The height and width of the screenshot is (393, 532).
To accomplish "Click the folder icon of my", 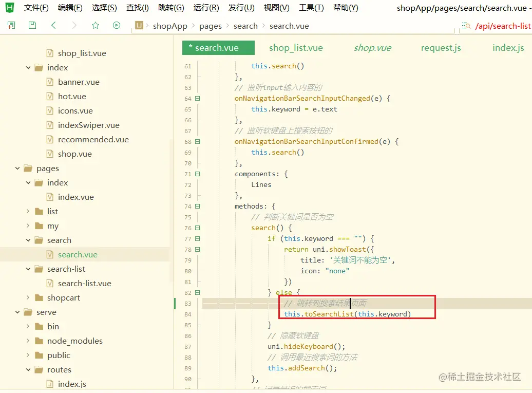I will point(39,226).
